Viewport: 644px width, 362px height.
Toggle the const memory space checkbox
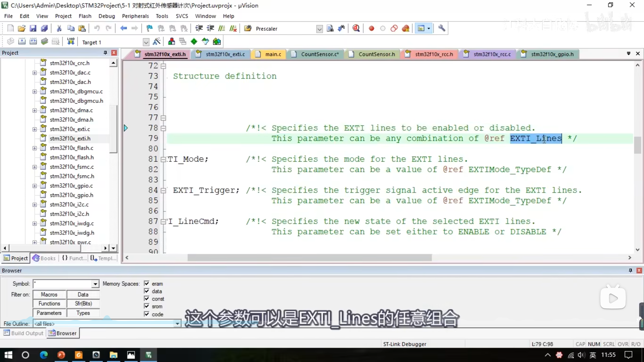(147, 299)
